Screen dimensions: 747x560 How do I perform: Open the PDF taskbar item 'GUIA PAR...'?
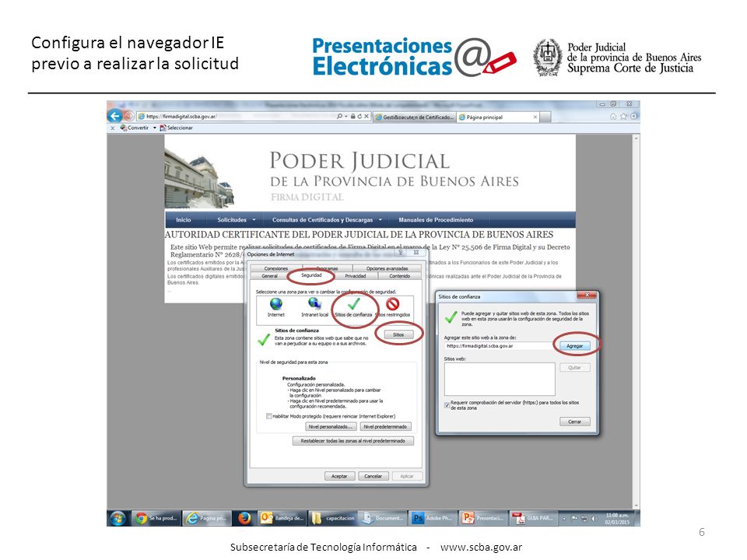[533, 518]
